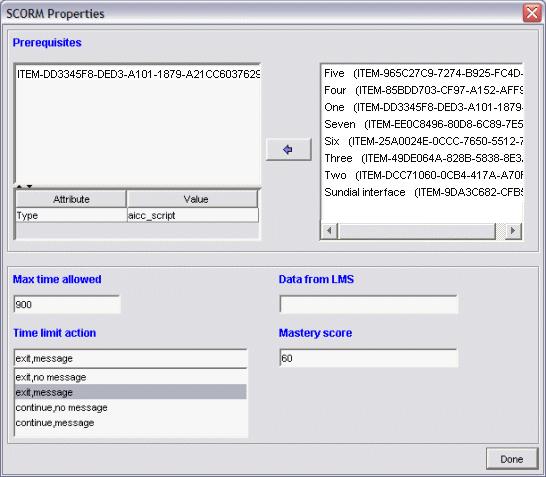Select item "Three" in the items list

pyautogui.click(x=422, y=158)
